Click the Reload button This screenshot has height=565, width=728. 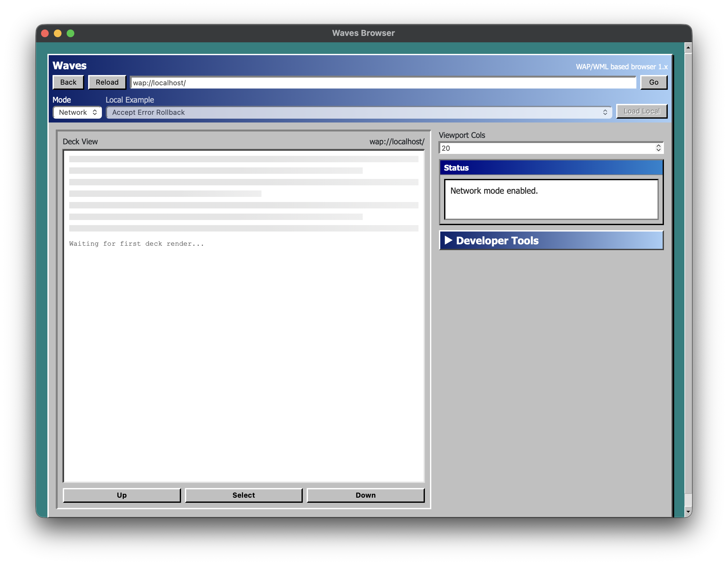(107, 82)
